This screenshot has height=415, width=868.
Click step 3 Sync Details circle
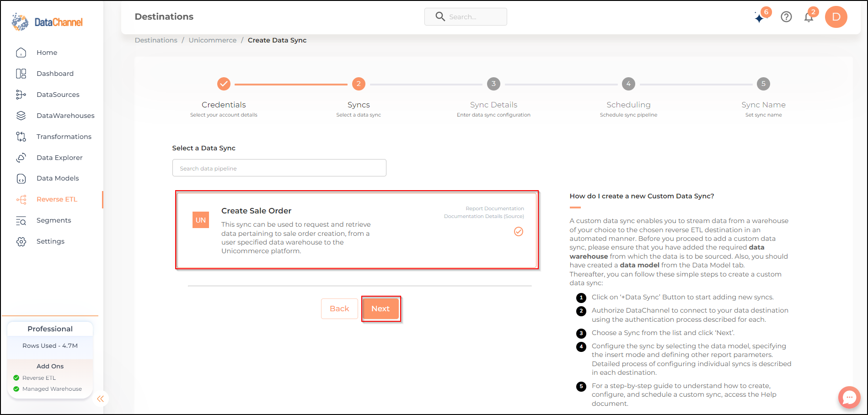(x=493, y=84)
